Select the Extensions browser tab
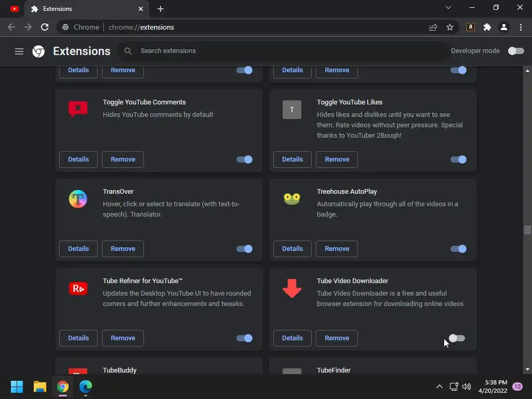Viewport: 532px width, 399px height. pyautogui.click(x=87, y=9)
